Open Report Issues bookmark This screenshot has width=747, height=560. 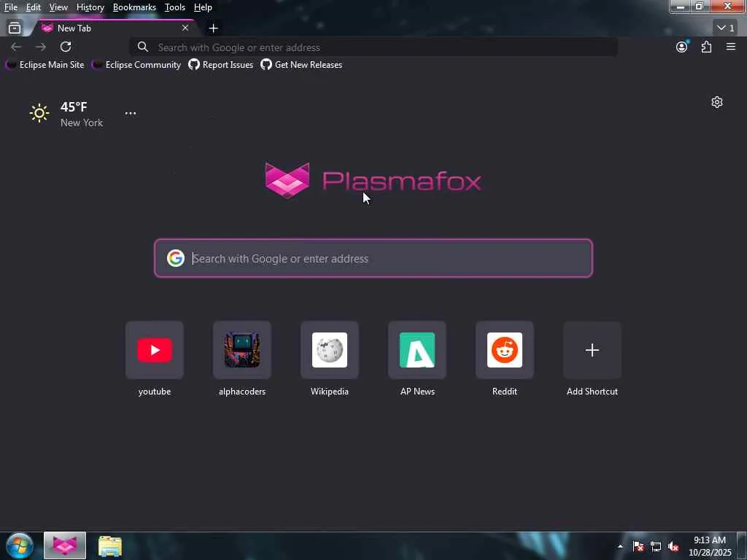point(220,65)
